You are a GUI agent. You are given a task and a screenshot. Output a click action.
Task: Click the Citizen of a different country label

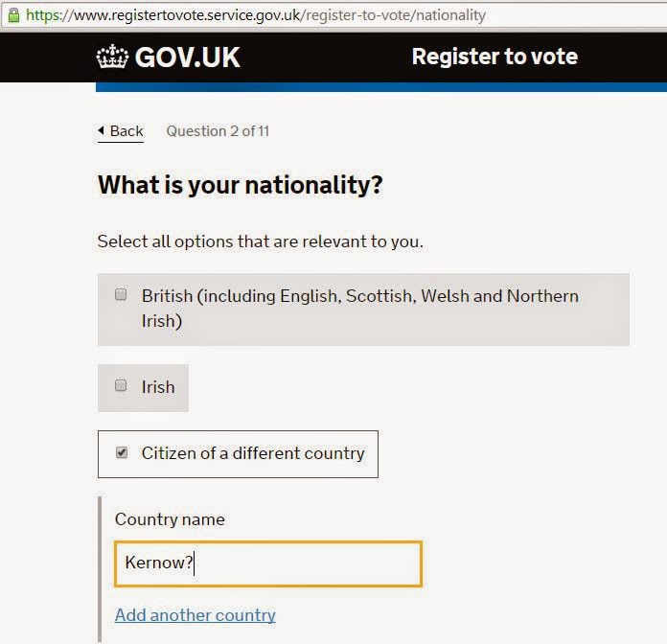coord(253,453)
